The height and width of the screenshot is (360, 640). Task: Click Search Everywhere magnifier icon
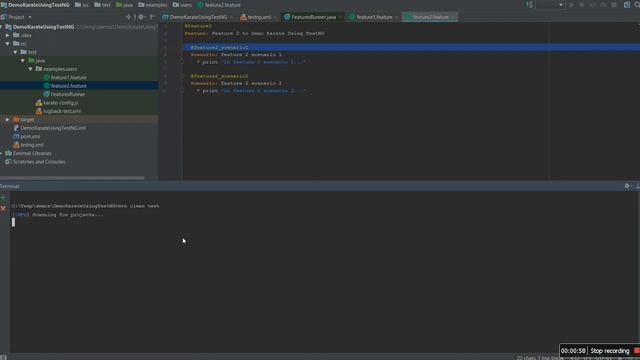click(637, 5)
